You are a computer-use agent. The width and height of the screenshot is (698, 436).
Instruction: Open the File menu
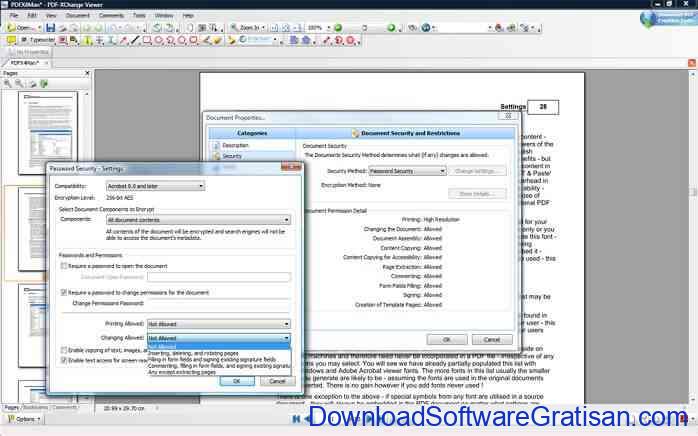point(14,16)
